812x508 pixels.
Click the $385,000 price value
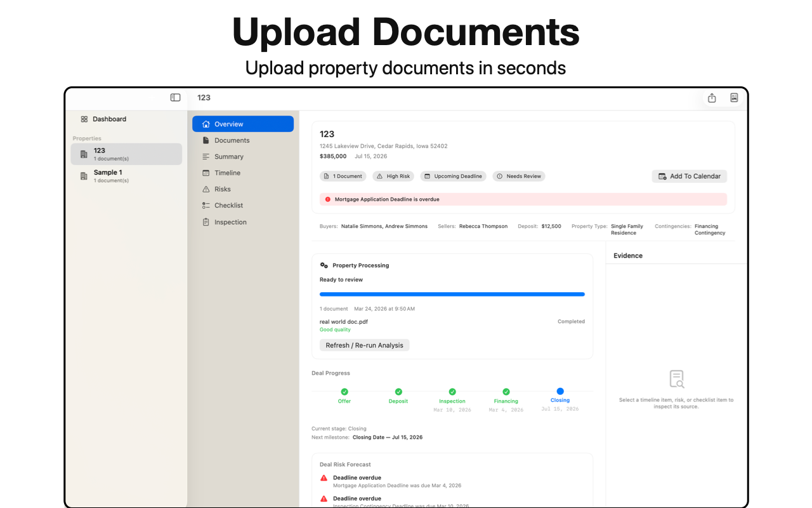[333, 156]
